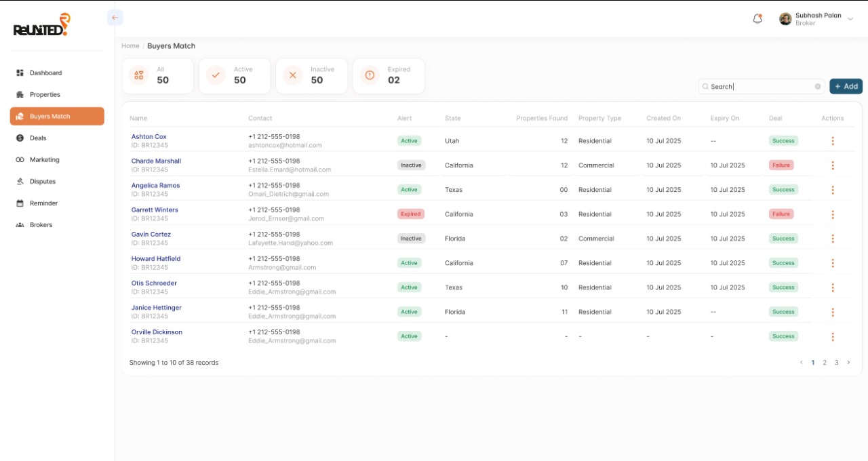Open actions menu for Garrett Winters
This screenshot has height=461, width=868.
[x=833, y=214]
